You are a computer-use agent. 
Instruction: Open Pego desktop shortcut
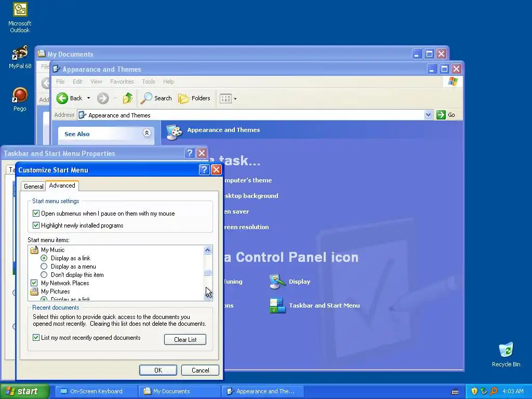20,99
